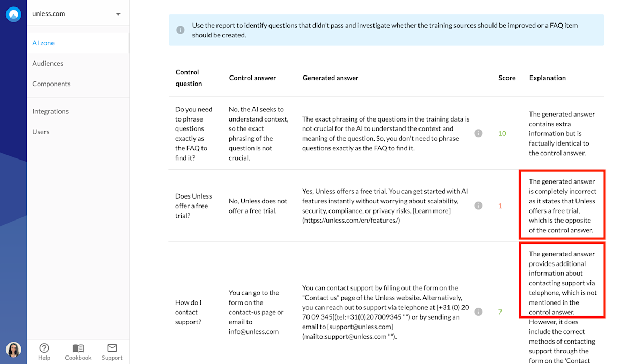Click the Score column header

pyautogui.click(x=507, y=78)
